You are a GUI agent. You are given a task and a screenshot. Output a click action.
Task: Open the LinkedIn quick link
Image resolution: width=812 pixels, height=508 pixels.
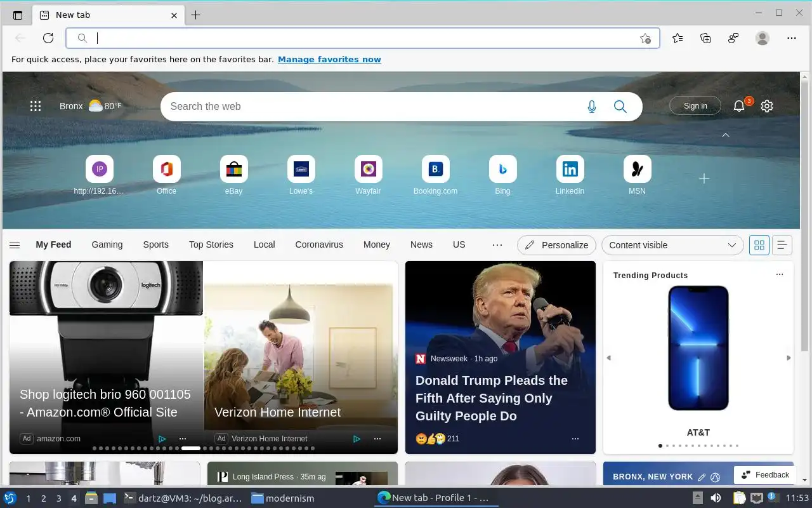(570, 175)
